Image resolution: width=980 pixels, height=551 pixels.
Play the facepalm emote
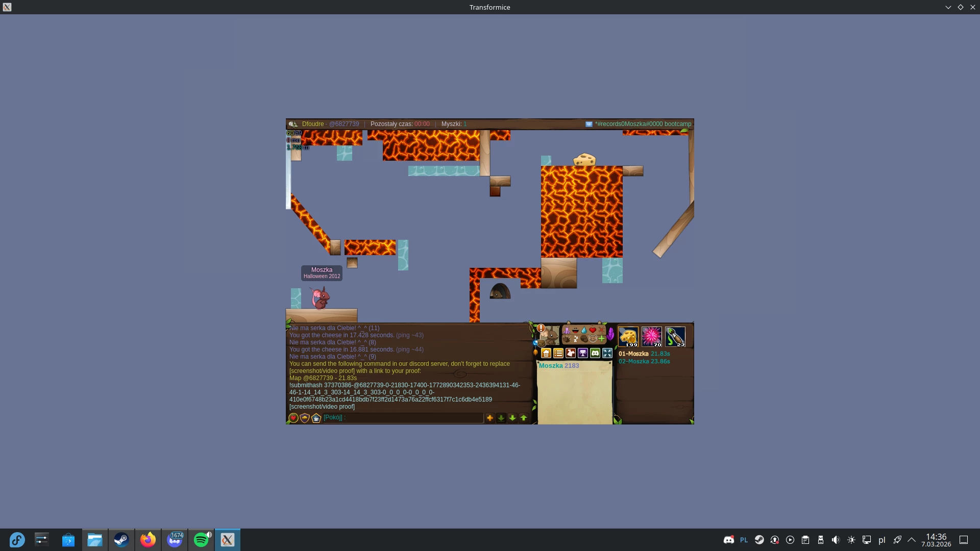[x=584, y=339]
